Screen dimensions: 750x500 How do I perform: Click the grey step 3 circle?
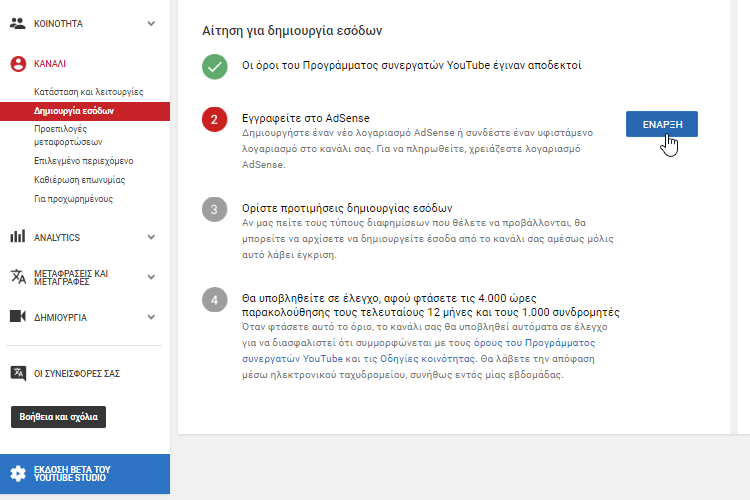click(215, 209)
